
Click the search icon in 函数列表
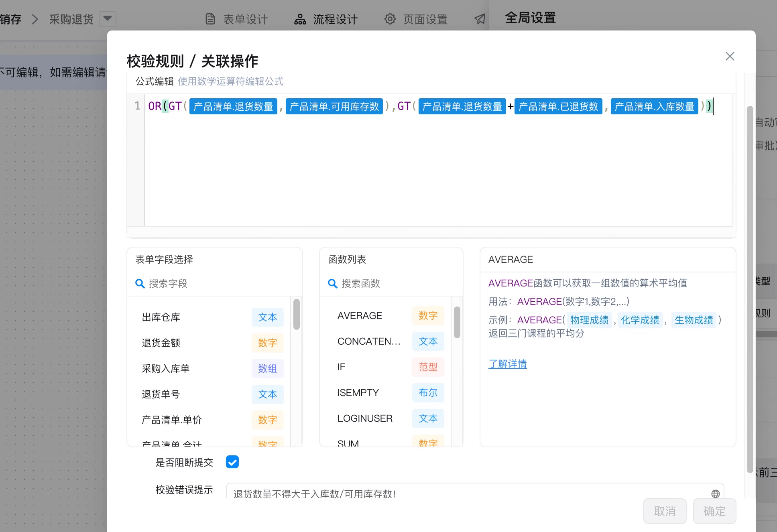click(333, 284)
